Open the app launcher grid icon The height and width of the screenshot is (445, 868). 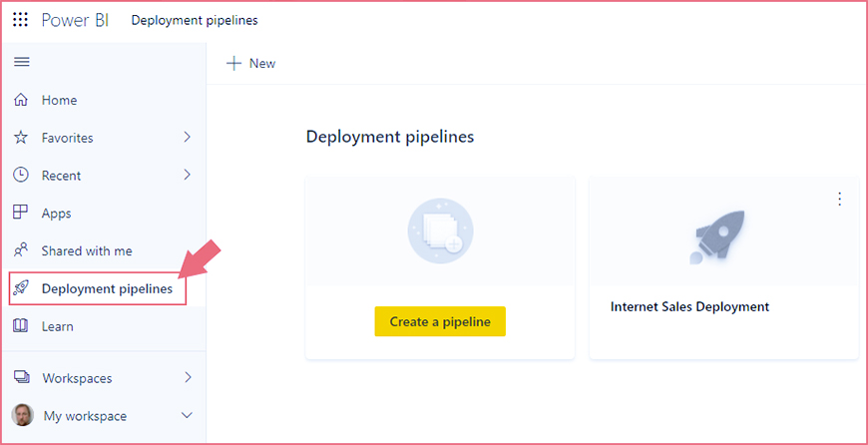pos(20,21)
